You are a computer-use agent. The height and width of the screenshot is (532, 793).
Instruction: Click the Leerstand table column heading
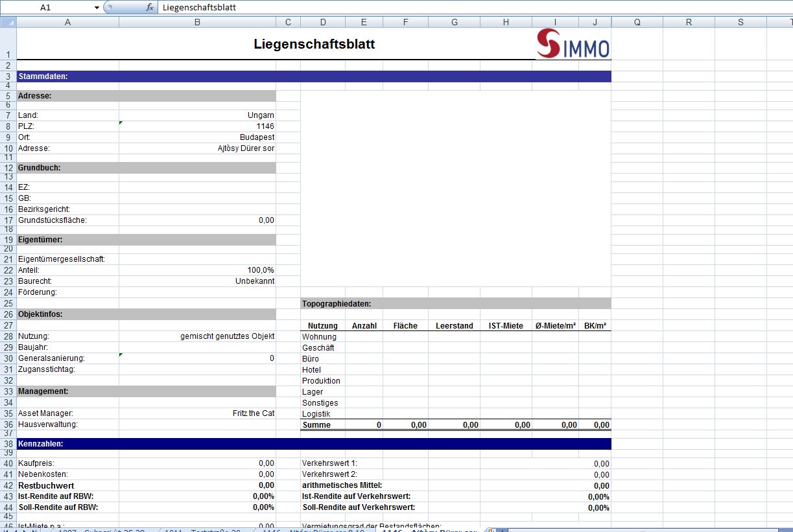click(455, 325)
